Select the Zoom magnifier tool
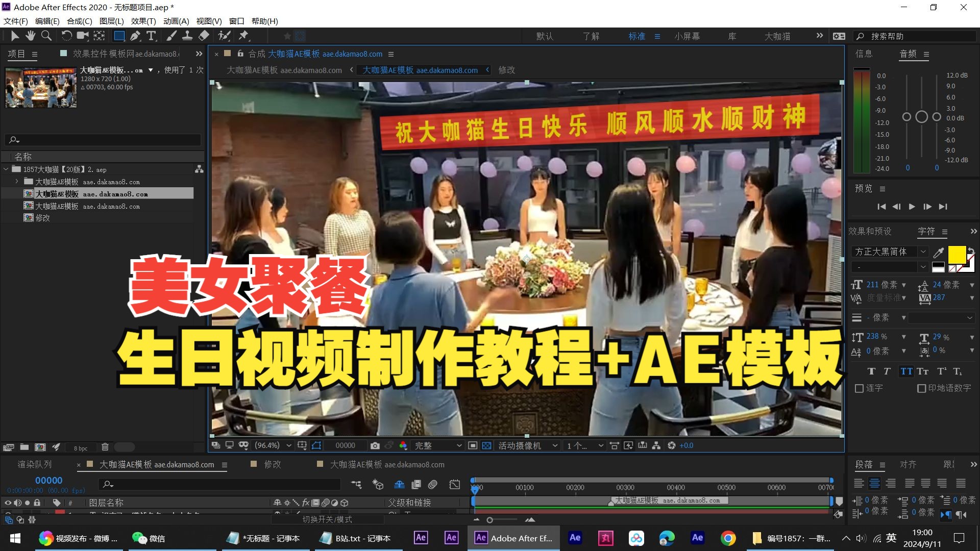 point(46,36)
